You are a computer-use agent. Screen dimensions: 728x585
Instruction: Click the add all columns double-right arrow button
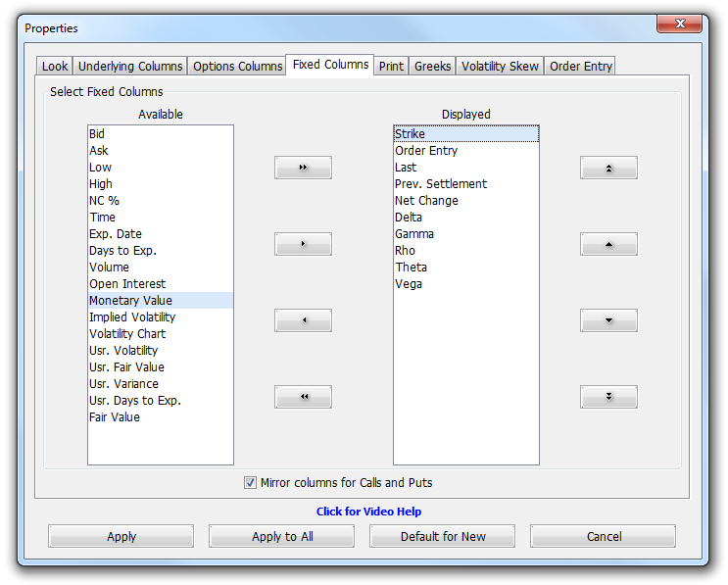(303, 168)
